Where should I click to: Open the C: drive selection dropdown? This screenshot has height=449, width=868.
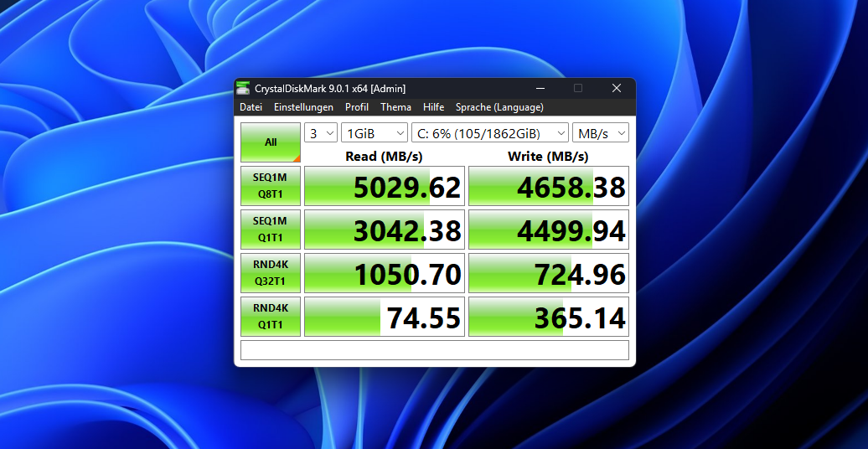pyautogui.click(x=489, y=133)
